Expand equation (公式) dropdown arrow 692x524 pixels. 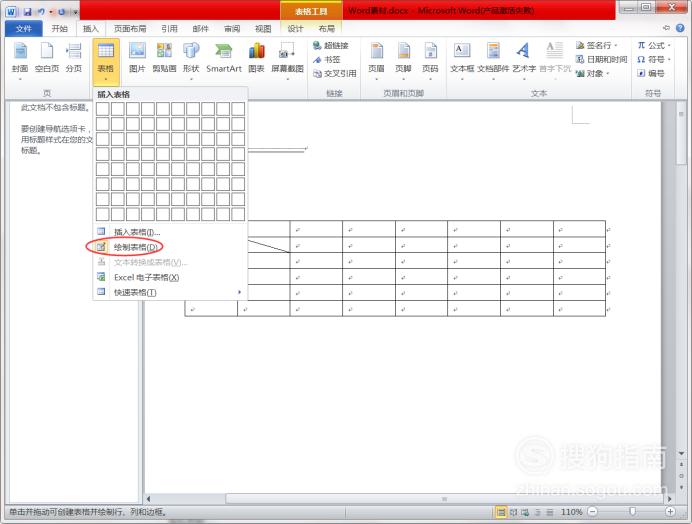tap(669, 46)
